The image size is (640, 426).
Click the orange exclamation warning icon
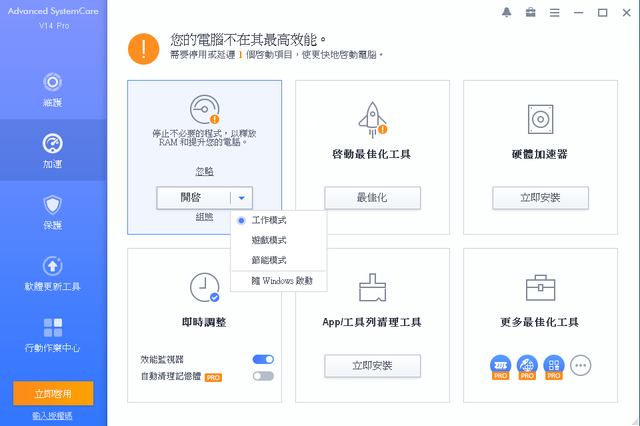point(144,49)
